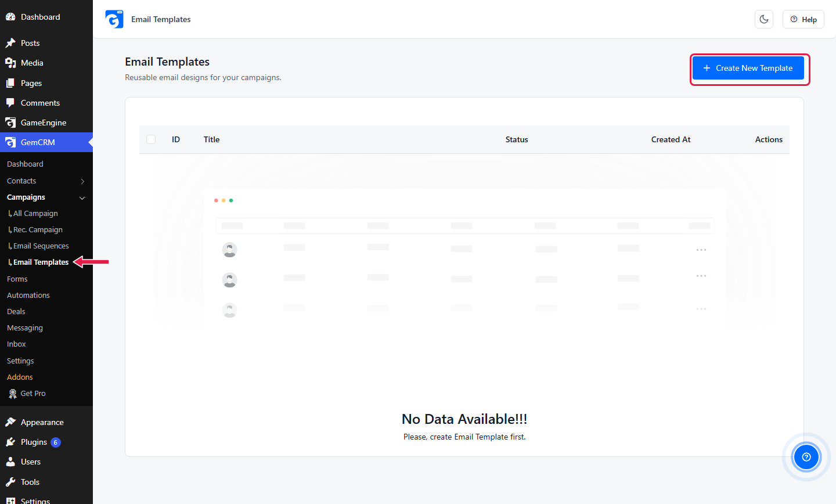Click the Get Pro badge icon

pos(13,394)
